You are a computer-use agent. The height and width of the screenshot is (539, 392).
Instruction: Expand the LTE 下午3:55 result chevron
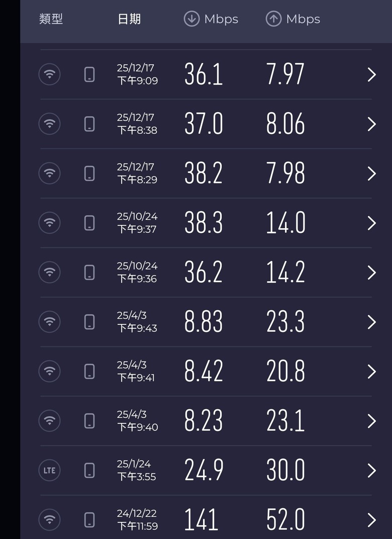click(x=371, y=471)
